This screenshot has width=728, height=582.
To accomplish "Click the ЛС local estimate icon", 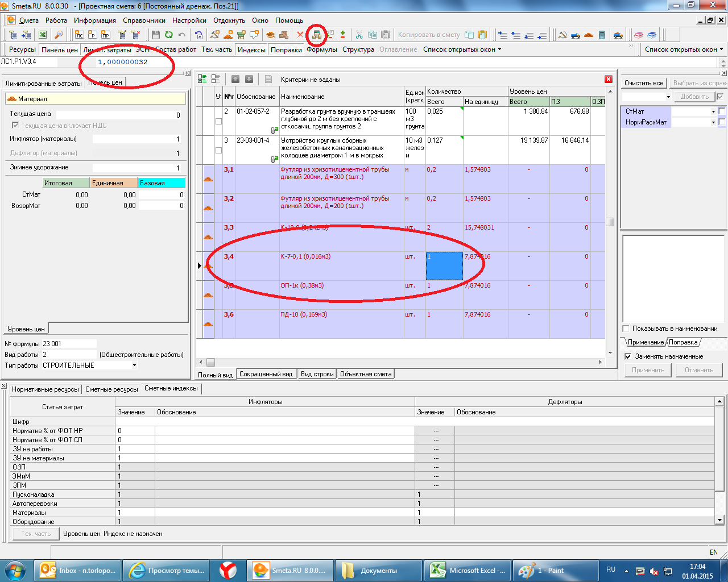I will tap(80, 35).
